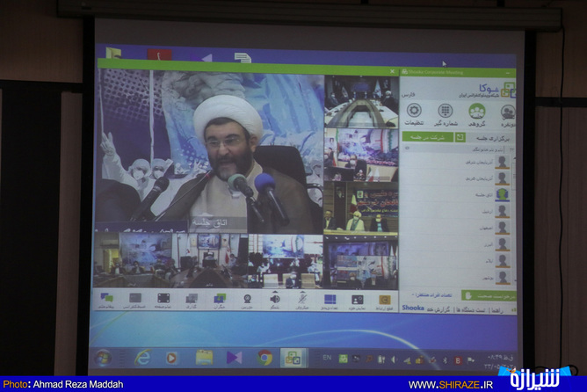Open the Visual Studio taskbar icon
This screenshot has width=587, height=392.
(x=235, y=358)
